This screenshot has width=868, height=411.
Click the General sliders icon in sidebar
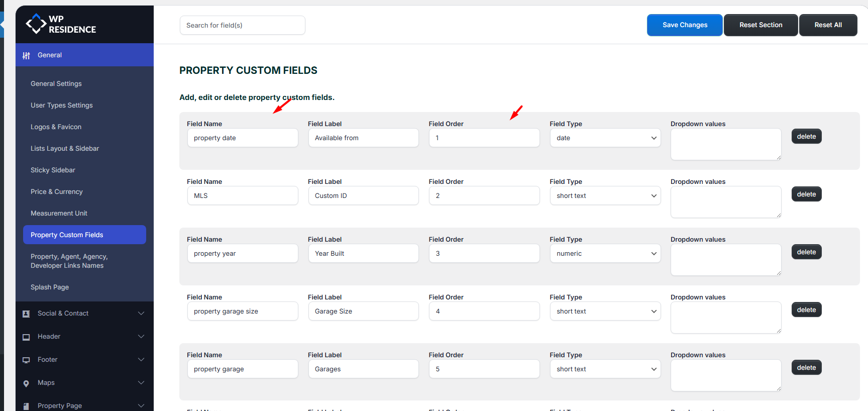pyautogui.click(x=26, y=55)
